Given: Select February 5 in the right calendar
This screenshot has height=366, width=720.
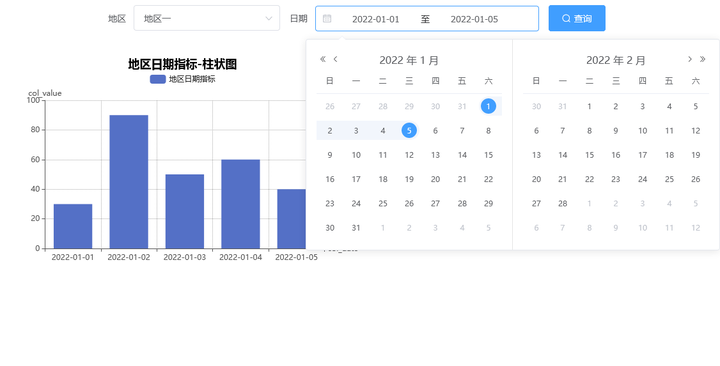Looking at the screenshot, I should 696,107.
